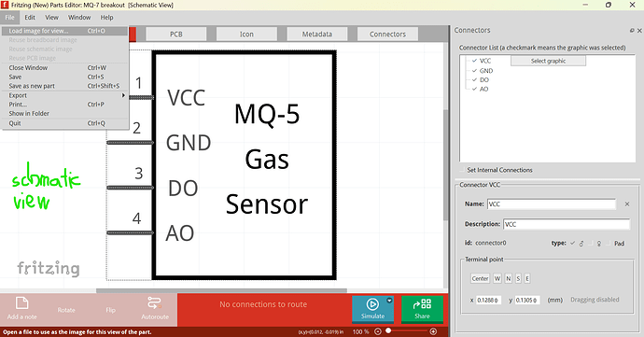Toggle Set Internal Connections checkbox
Viewport: 644px width, 337px height.
(x=463, y=170)
